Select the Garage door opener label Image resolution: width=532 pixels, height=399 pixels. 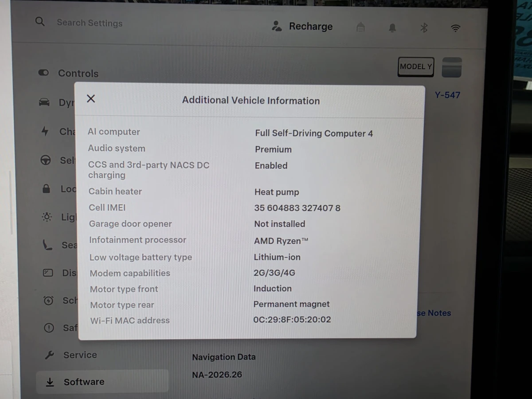[130, 224]
